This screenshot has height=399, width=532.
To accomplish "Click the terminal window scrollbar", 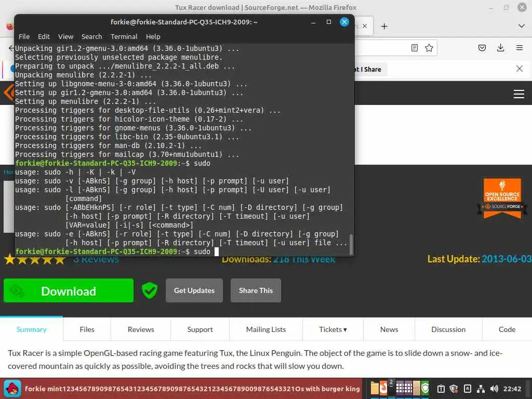I will [x=351, y=244].
